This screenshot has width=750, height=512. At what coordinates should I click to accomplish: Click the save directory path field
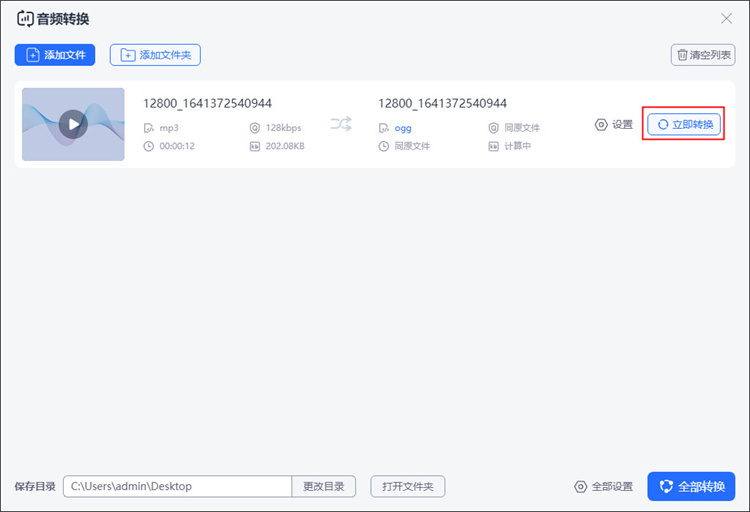click(177, 486)
